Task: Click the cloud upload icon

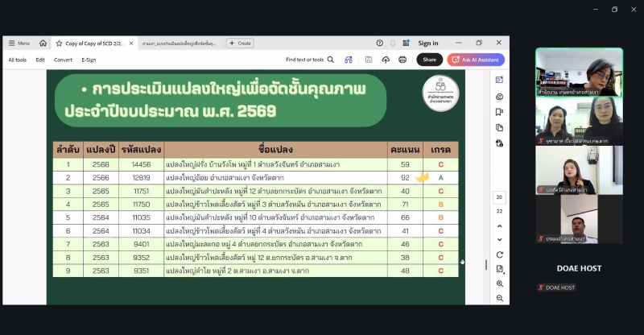Action: pyautogui.click(x=385, y=60)
